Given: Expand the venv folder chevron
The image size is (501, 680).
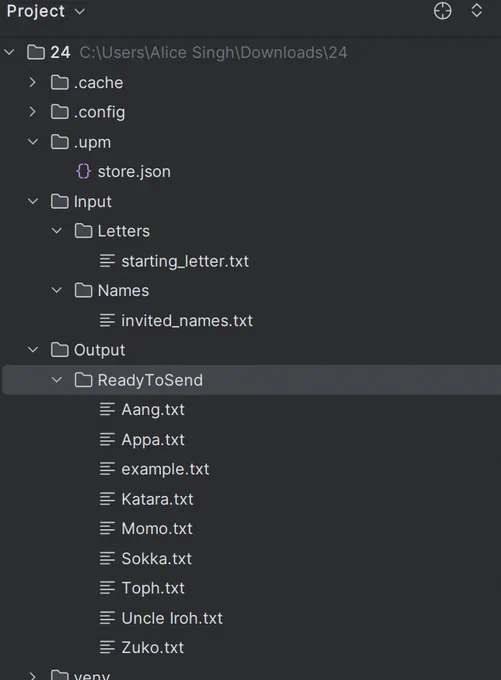Looking at the screenshot, I should point(33,675).
